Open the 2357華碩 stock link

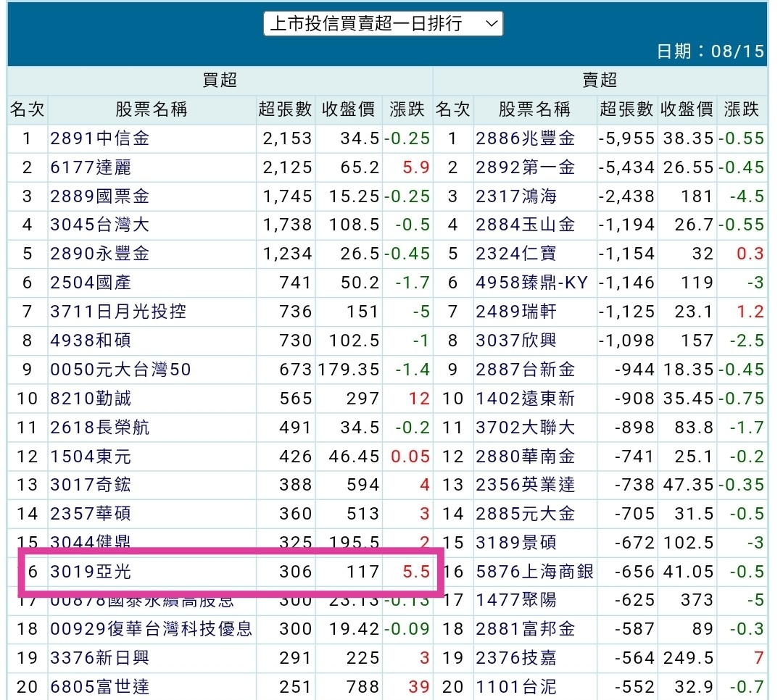tap(91, 514)
